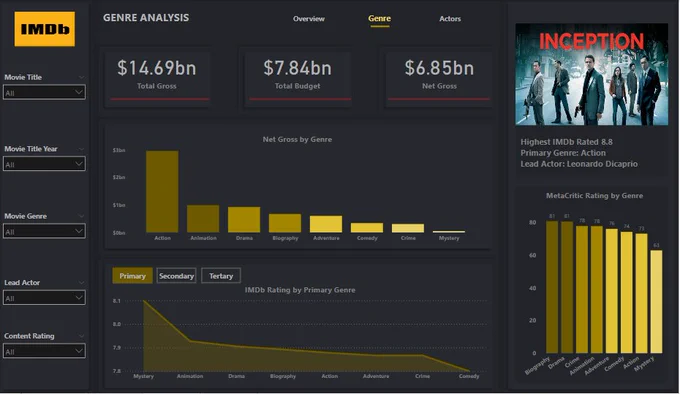This screenshot has height=394, width=680.
Task: Collapse the Movie Title slicer header chevron
Action: click(x=81, y=77)
